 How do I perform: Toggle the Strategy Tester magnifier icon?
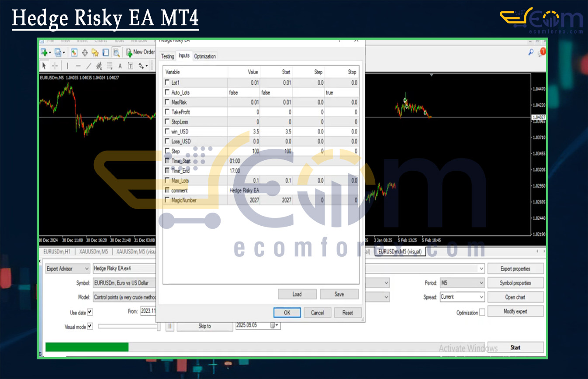(116, 52)
